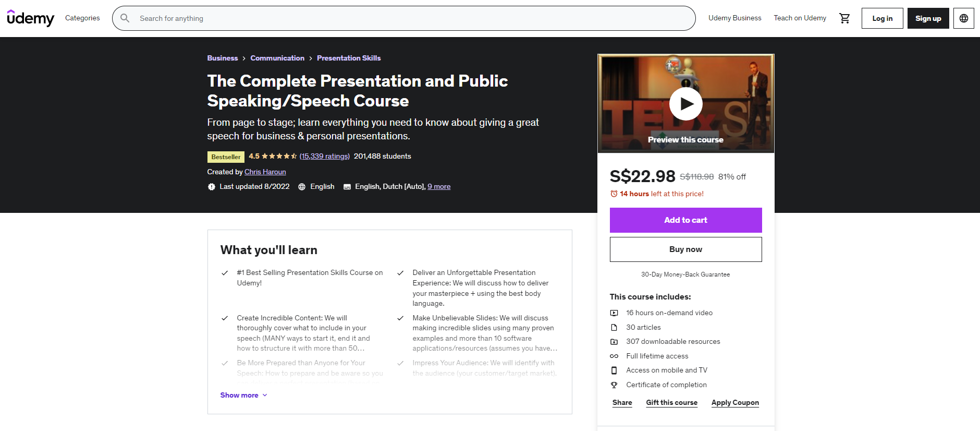Play the course preview video

tap(685, 104)
